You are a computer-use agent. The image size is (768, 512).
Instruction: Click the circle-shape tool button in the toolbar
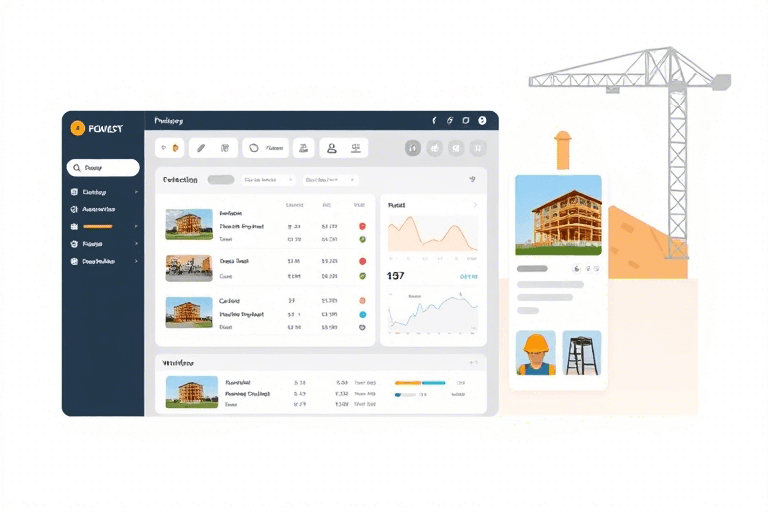coord(254,148)
